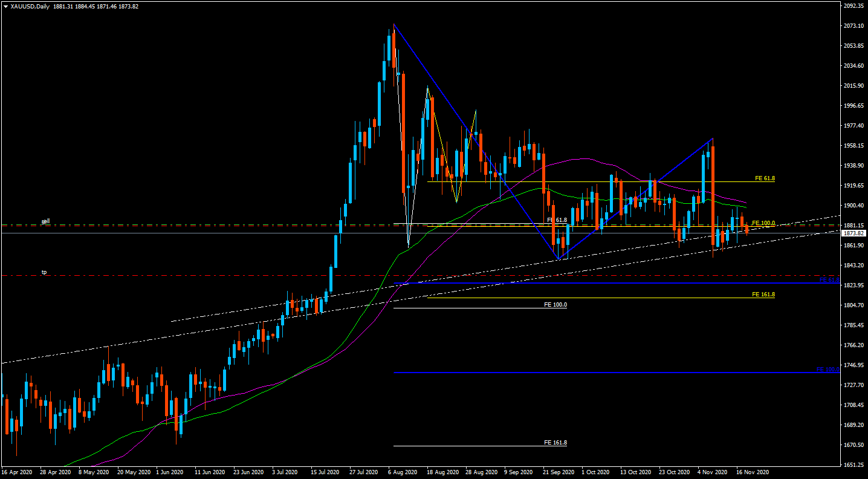Click the price scale value 1708.45
Screen dimensions: 868x479
(854, 405)
